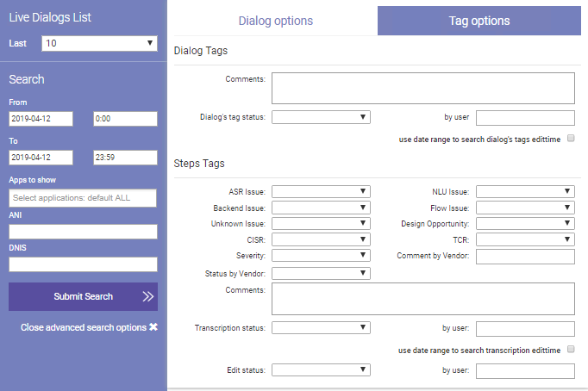Check date range for transcription edittime box
Screen dimensions: 588x391
point(570,350)
